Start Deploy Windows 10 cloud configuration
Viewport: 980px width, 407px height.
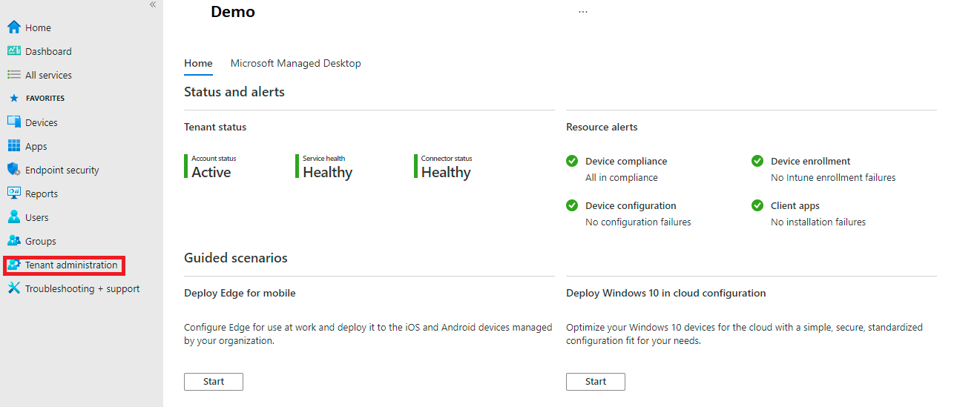tap(596, 381)
